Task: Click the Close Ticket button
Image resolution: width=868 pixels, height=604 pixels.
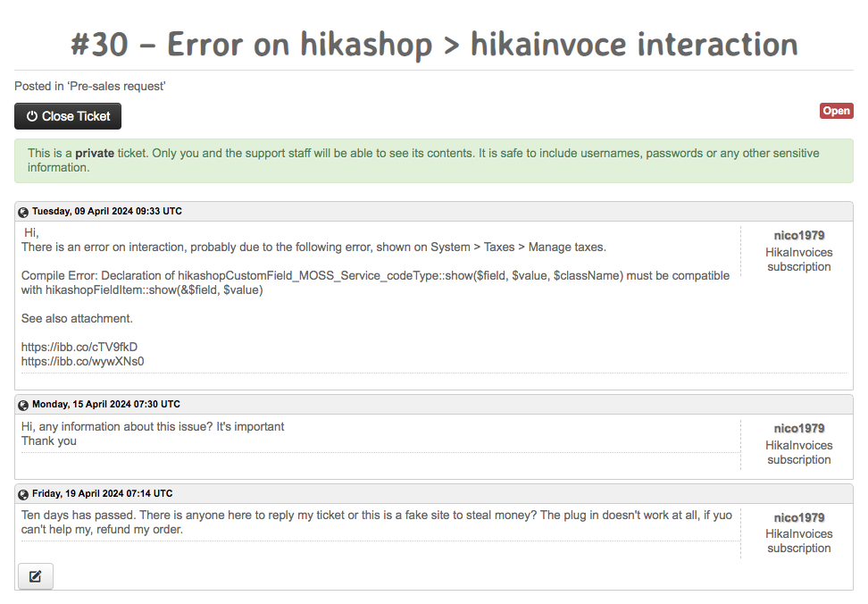Action: pos(68,116)
